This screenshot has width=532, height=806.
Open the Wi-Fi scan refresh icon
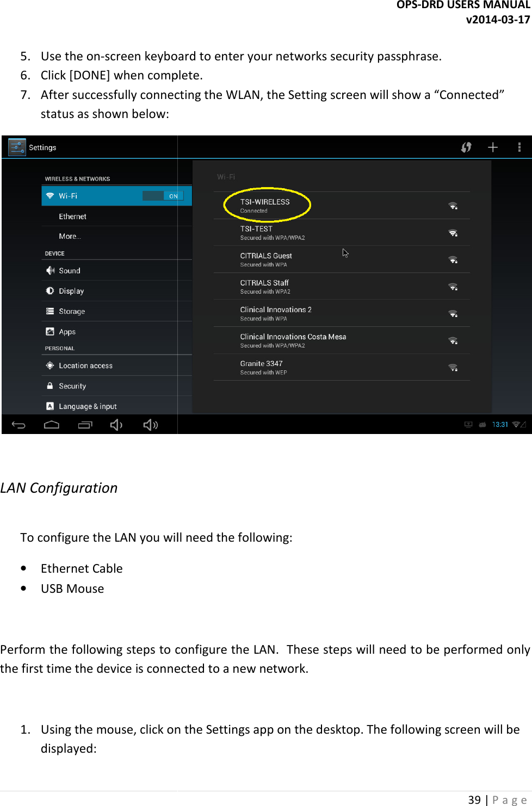point(466,147)
